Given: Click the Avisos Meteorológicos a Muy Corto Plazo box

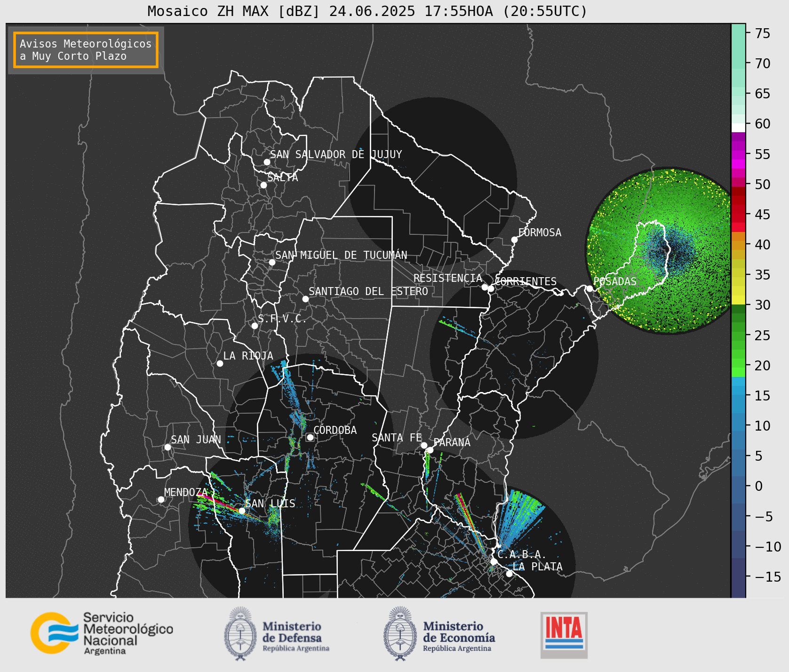Looking at the screenshot, I should [x=86, y=50].
